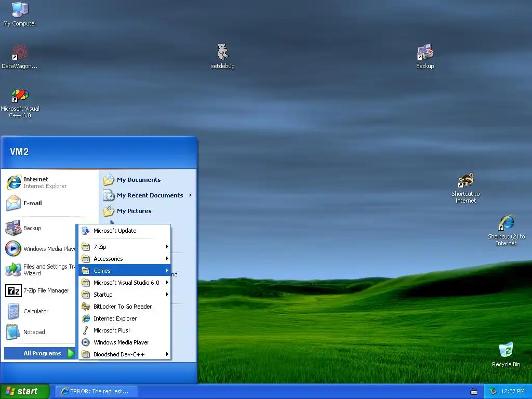Expand Microsoft Visual Studio 6.0 submenu arrow
The image size is (532, 399).
click(x=167, y=282)
